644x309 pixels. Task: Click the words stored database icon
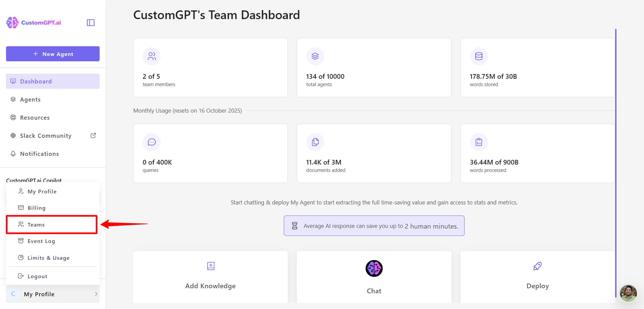(479, 56)
